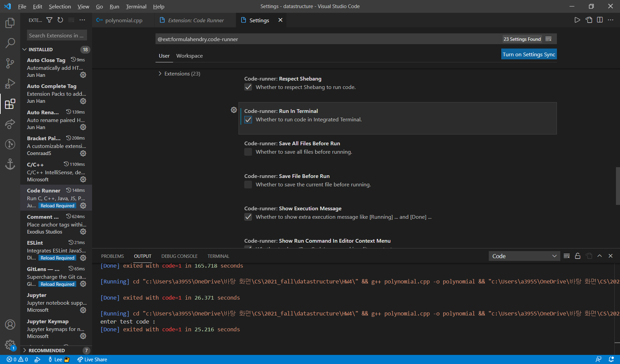
Task: Open Extensions view icon
Action: (10, 104)
